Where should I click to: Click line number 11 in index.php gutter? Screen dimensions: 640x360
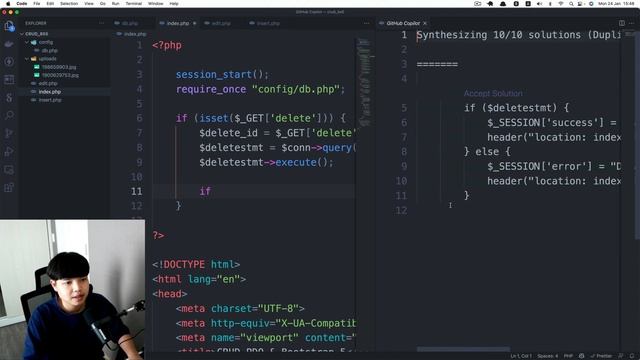(137, 191)
